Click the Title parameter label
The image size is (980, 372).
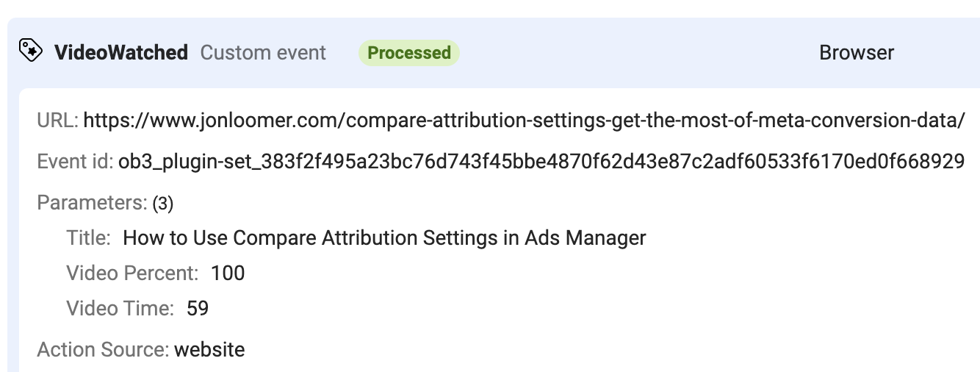click(89, 238)
